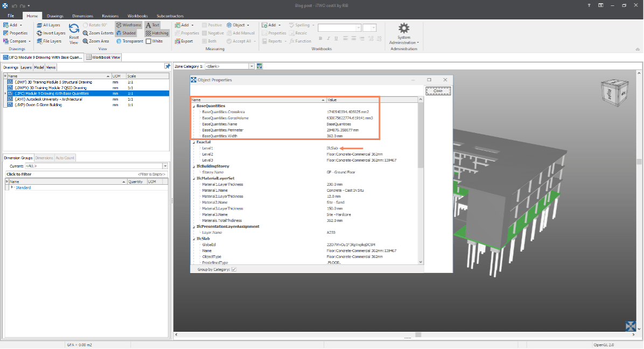Click Invert Layers
Image resolution: width=644 pixels, height=349 pixels.
[51, 33]
